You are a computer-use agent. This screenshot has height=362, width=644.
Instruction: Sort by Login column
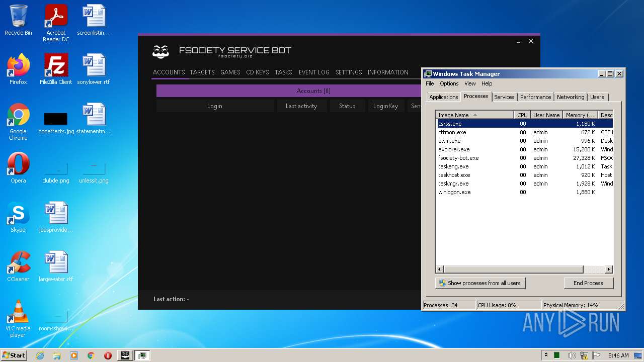tap(215, 106)
